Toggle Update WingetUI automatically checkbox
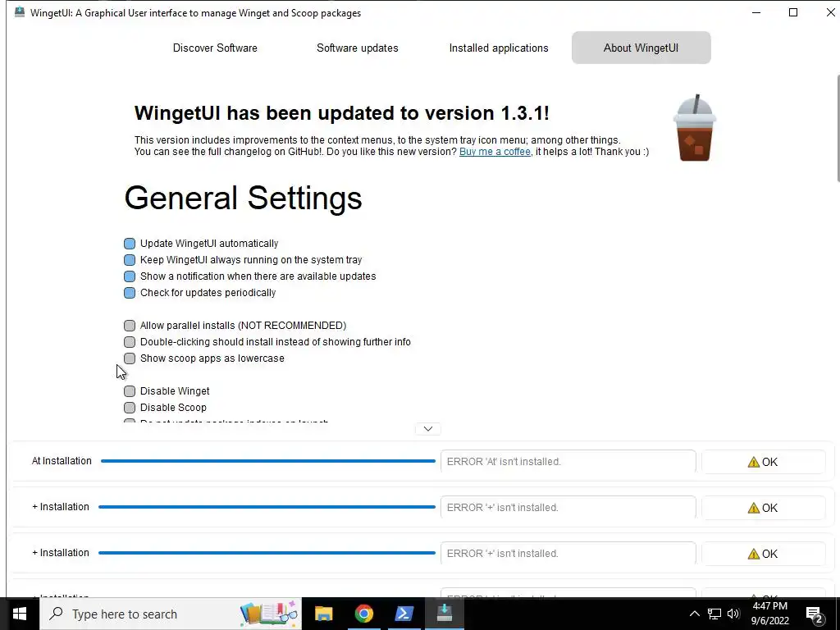This screenshot has width=840, height=630. tap(130, 244)
